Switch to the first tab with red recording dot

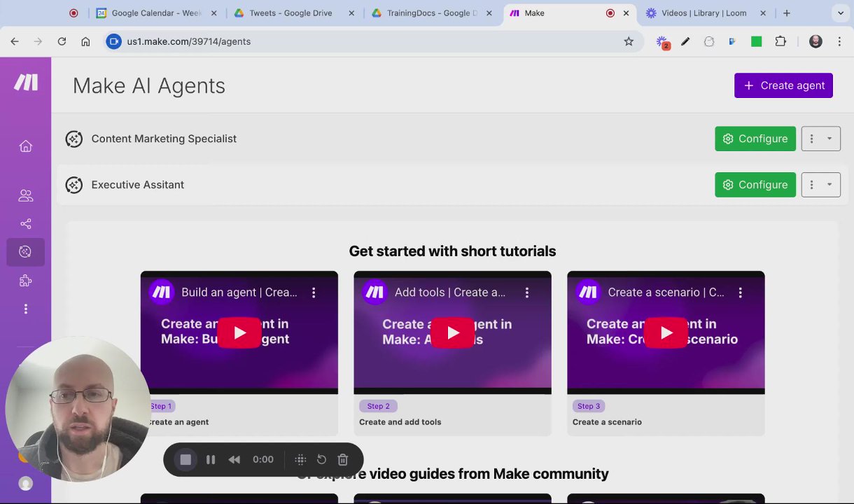[74, 13]
